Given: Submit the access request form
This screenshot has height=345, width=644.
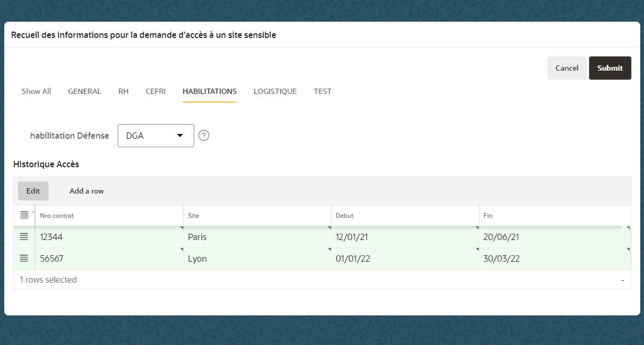Looking at the screenshot, I should click(x=610, y=68).
